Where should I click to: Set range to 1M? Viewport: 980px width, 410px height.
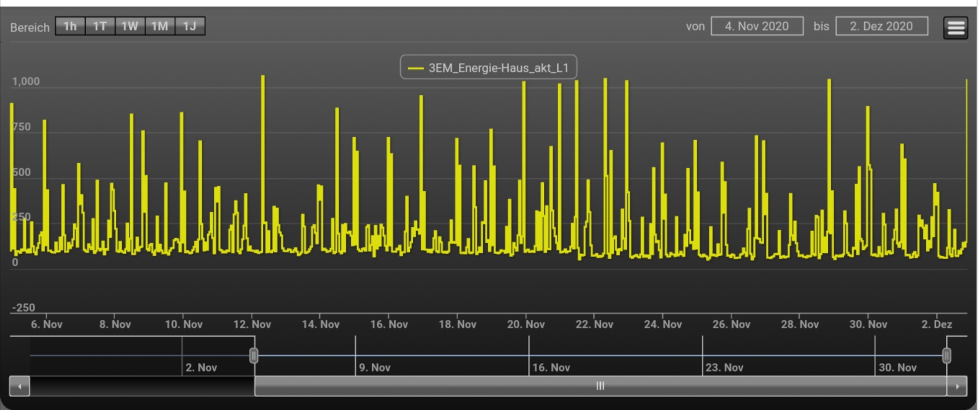[x=159, y=26]
